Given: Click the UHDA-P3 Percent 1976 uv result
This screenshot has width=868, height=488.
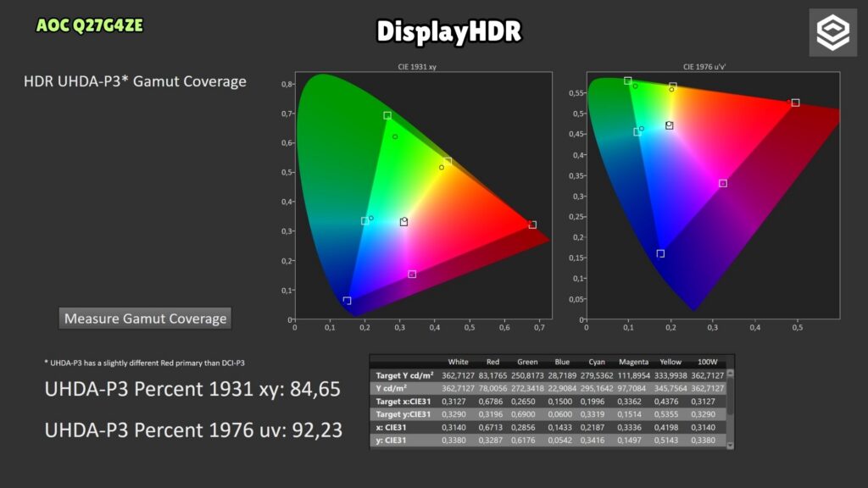Looking at the screenshot, I should 193,430.
